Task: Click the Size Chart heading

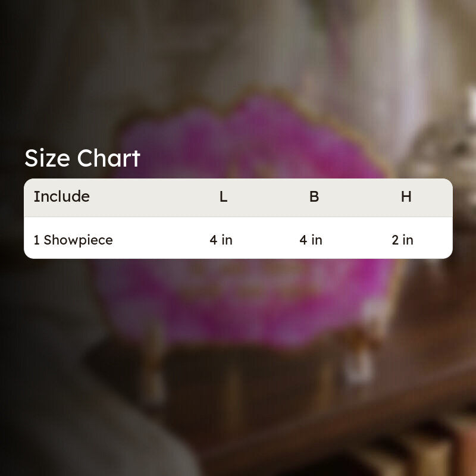Action: (82, 158)
